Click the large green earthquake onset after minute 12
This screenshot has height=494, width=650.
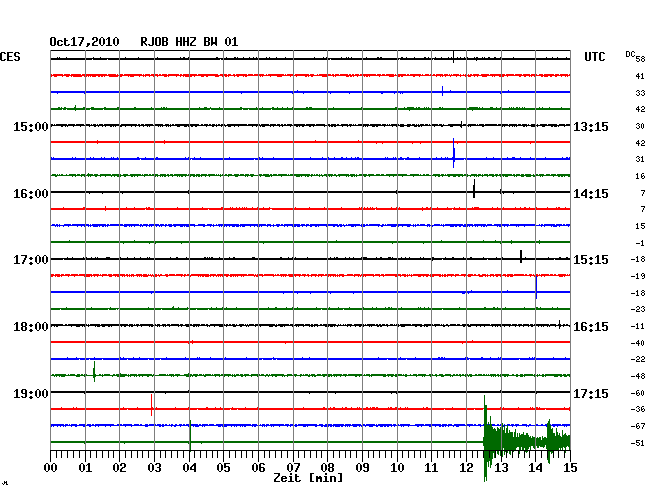[485, 439]
